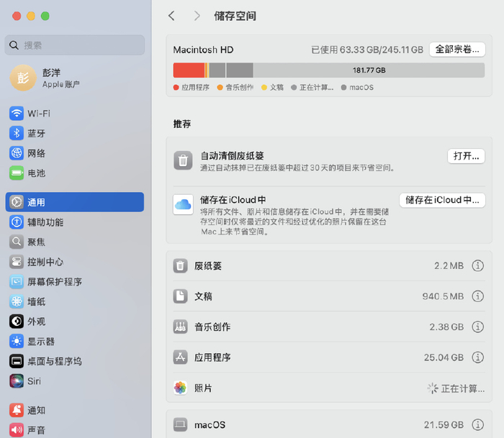Click the 照片 Photos row icon

tap(180, 388)
